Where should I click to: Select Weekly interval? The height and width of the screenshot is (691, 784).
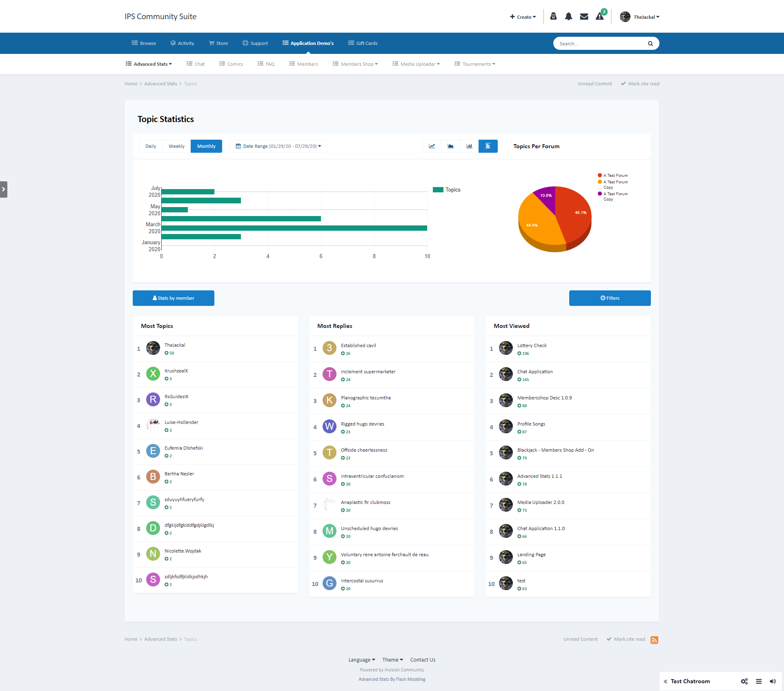176,146
